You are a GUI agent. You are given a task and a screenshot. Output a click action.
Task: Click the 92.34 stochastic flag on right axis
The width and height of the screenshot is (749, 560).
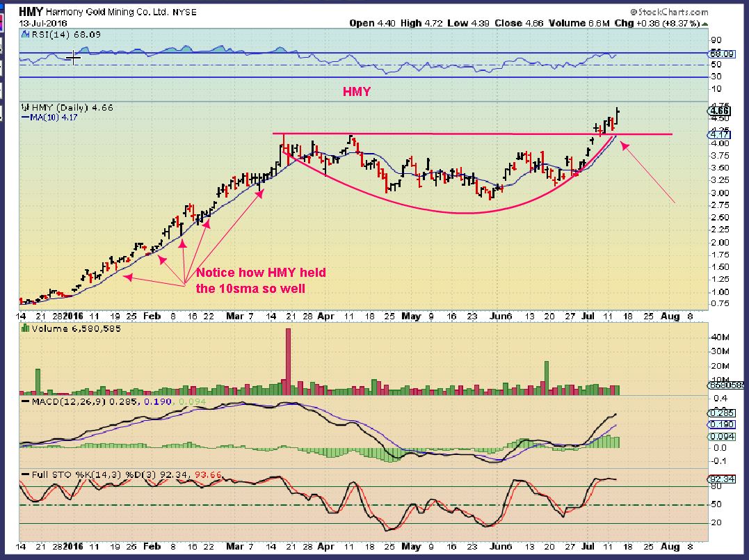pos(722,479)
